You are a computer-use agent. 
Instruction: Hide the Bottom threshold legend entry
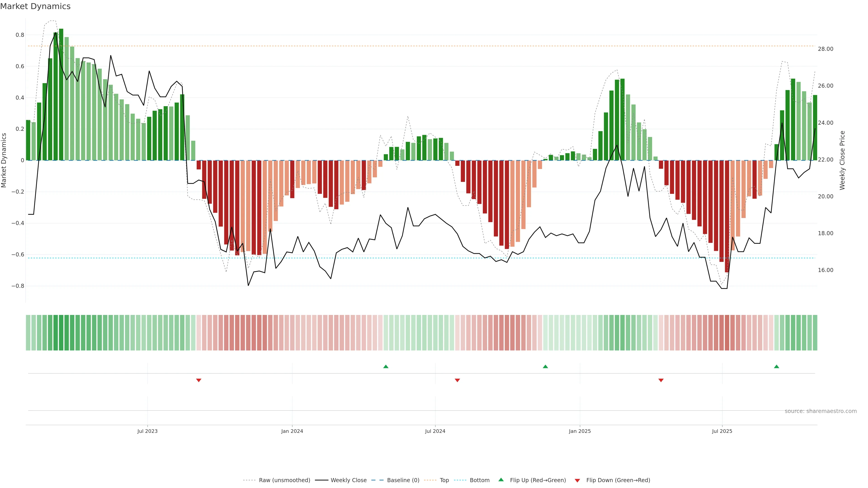coord(479,480)
